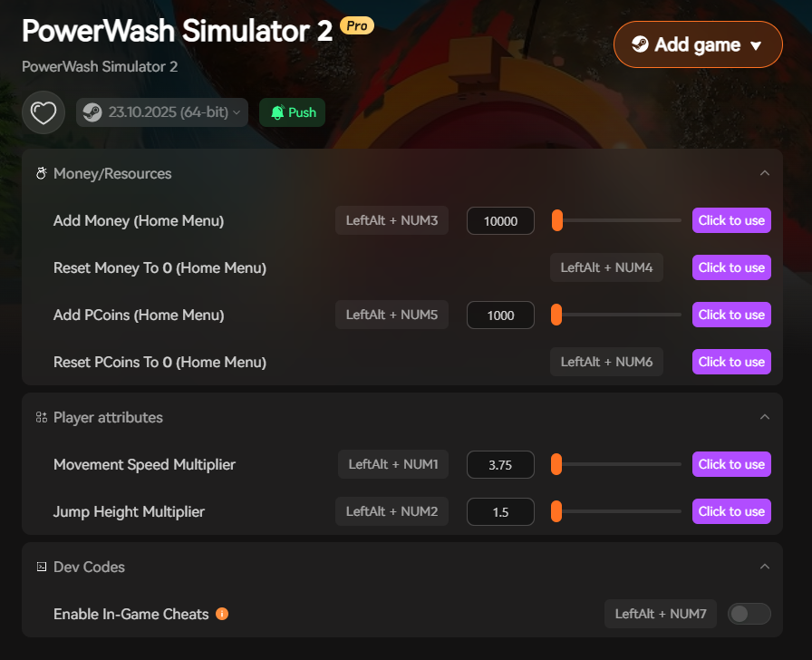
Task: Click the Add Money value field showing 10000
Action: point(500,221)
